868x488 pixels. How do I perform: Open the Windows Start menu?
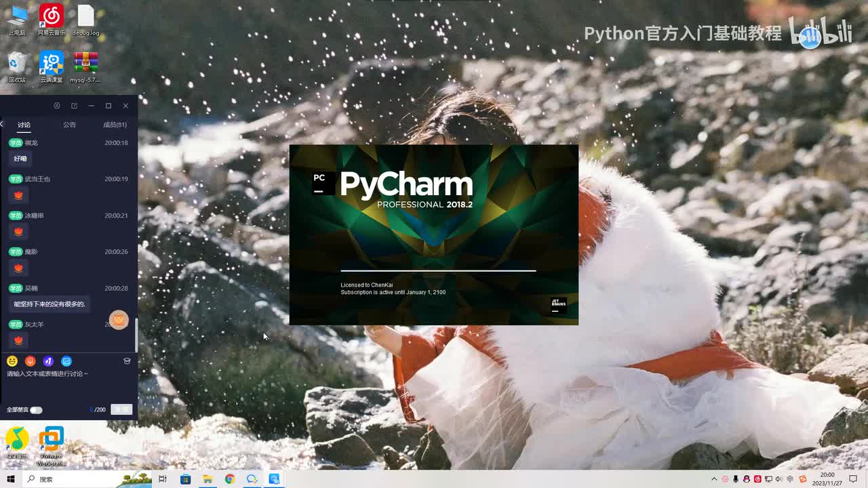10,479
